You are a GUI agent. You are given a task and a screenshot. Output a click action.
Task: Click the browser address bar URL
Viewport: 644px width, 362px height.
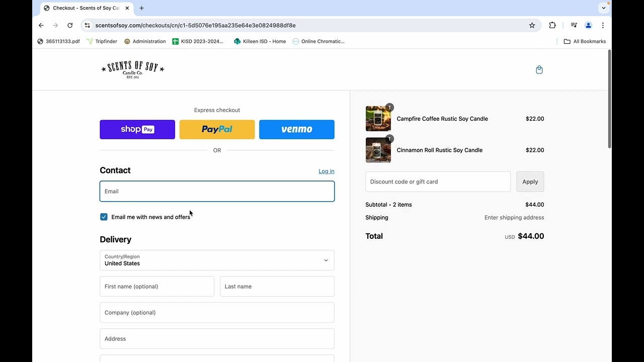click(x=195, y=25)
